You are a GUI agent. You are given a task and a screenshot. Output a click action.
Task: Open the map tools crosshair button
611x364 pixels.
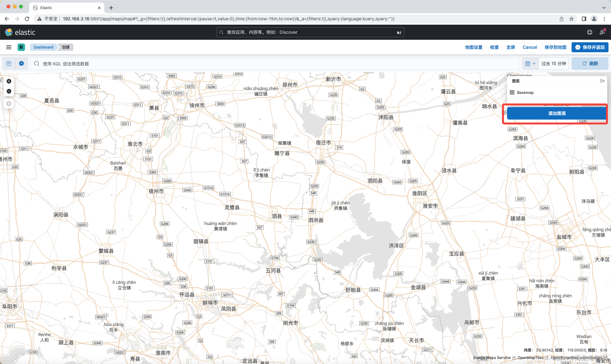pyautogui.click(x=9, y=104)
